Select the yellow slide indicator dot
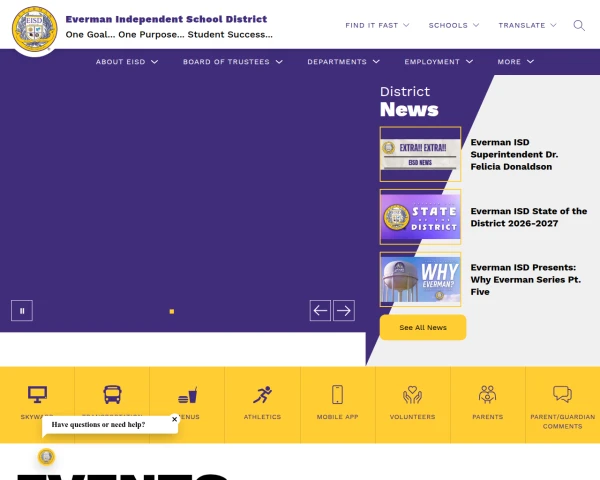This screenshot has width=600, height=480. point(172,312)
